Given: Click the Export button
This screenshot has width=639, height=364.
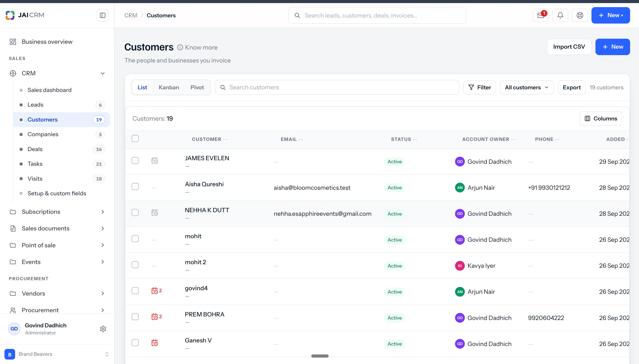Looking at the screenshot, I should click(571, 88).
